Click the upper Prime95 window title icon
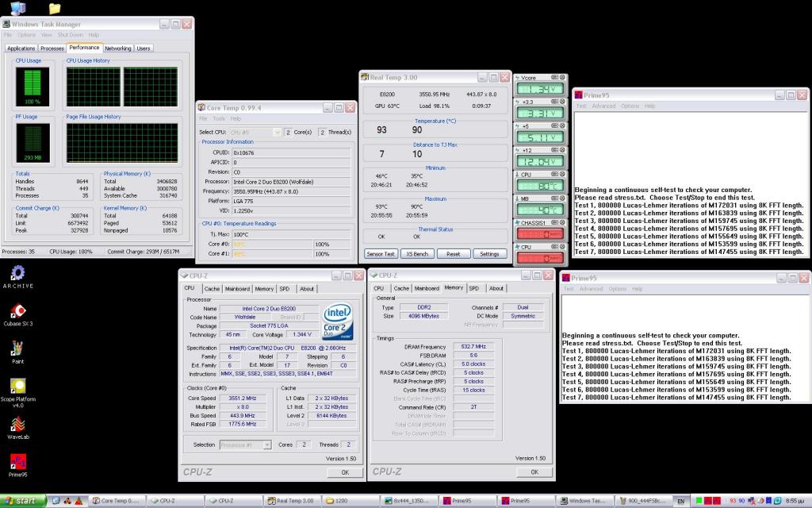 [578, 95]
